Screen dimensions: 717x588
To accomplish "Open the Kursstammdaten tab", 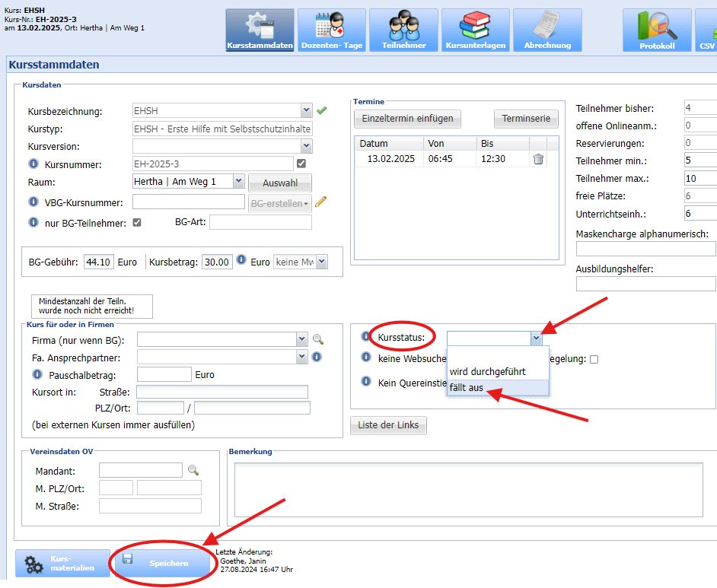I will (x=260, y=30).
